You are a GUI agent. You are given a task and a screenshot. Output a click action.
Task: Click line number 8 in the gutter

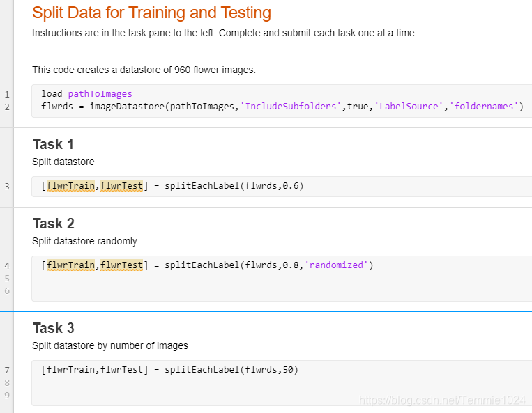(x=7, y=382)
